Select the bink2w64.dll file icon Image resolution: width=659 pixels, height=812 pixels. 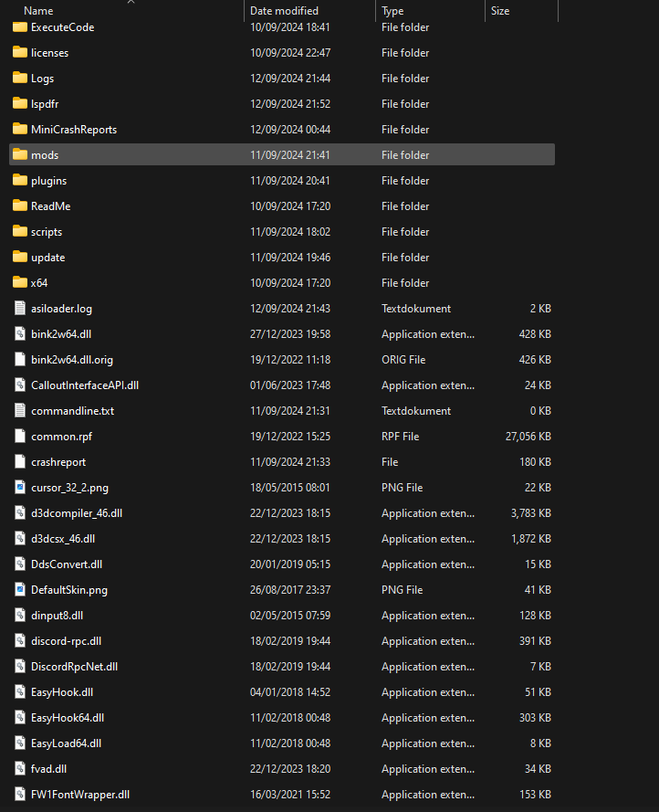coord(20,333)
